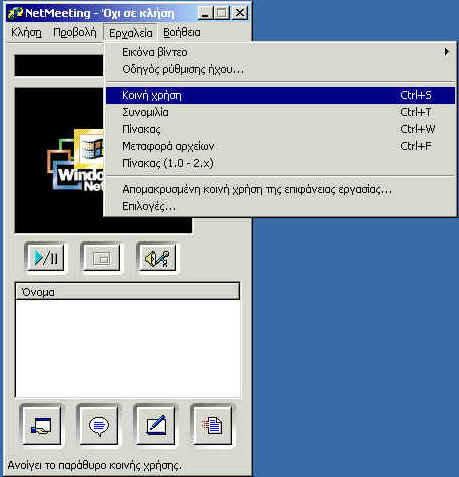Open the Βοήθεια menu

(x=182, y=33)
